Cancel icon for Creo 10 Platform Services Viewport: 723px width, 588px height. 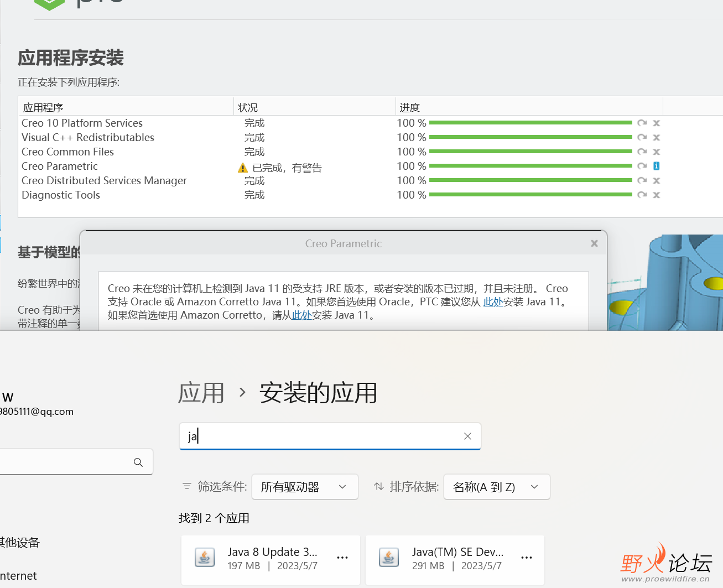657,123
